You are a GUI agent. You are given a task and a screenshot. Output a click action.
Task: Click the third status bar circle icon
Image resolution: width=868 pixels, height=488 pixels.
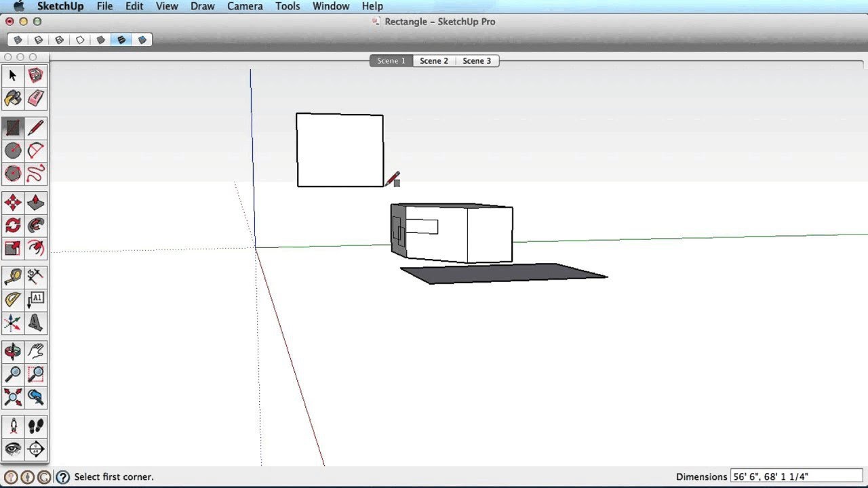coord(44,477)
